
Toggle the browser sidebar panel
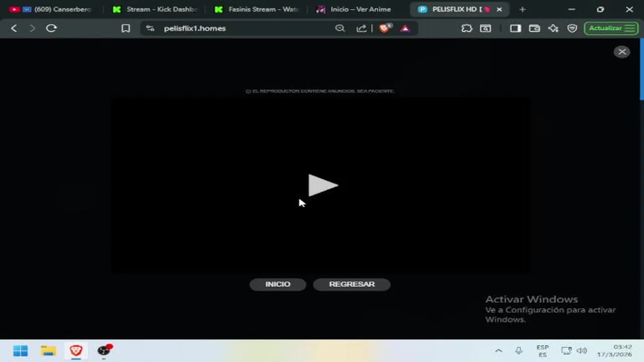[x=515, y=28]
